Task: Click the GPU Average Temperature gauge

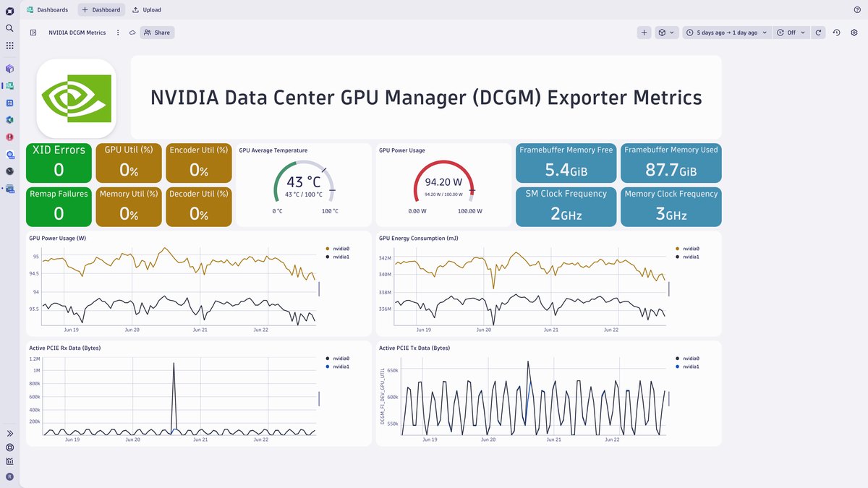Action: tap(304, 183)
